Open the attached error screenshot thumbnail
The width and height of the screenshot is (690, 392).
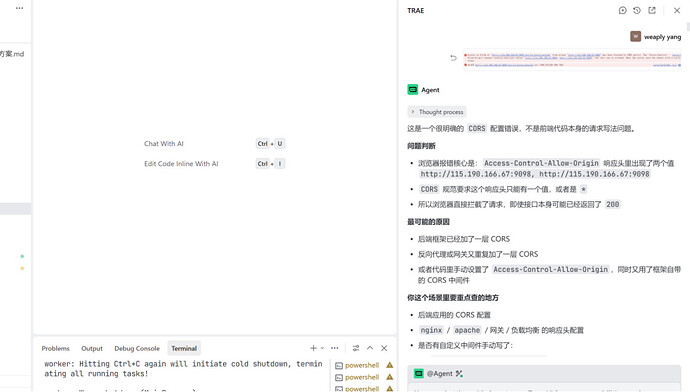[x=572, y=59]
